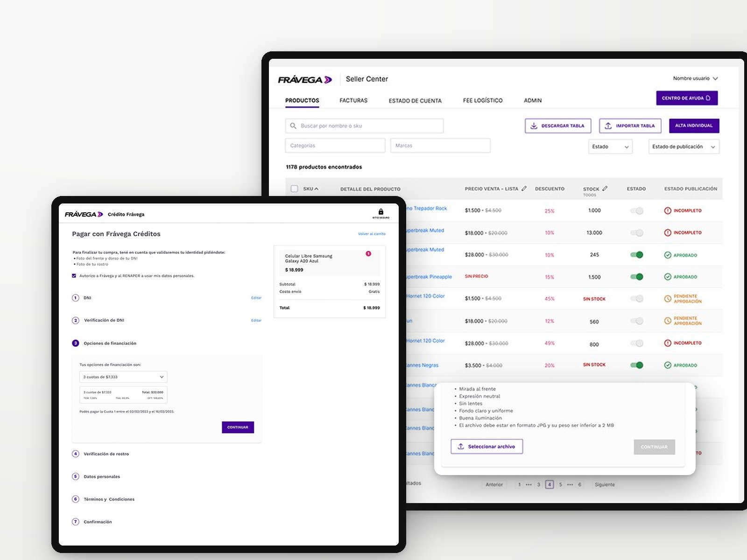The width and height of the screenshot is (747, 560).
Task: Open the Admin tab
Action: point(533,100)
